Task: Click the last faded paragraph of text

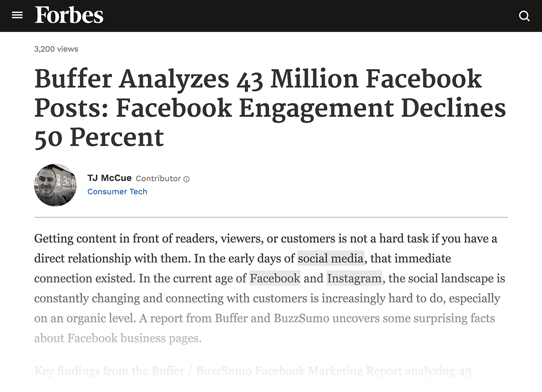Action: tap(253, 371)
